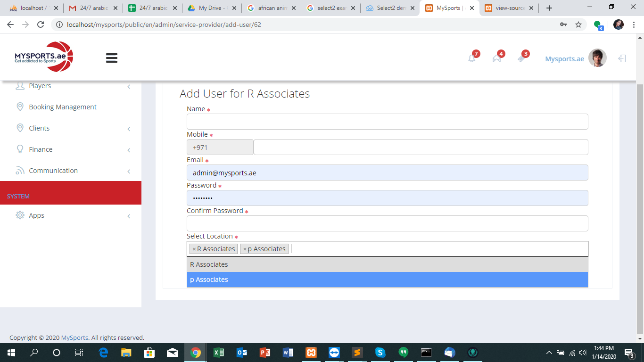Open Booking Management in sidebar

pos(63,107)
